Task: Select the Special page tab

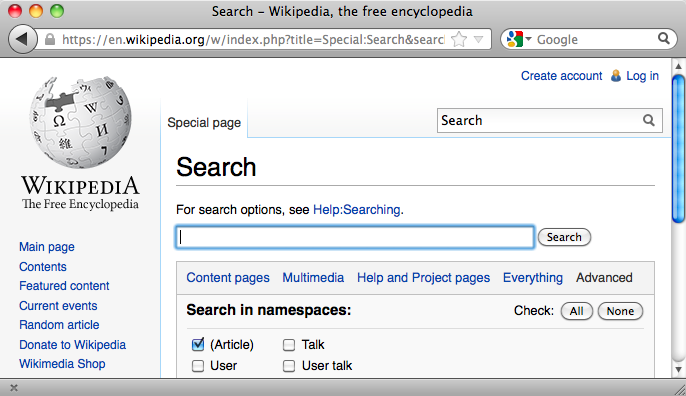Action: [x=204, y=123]
